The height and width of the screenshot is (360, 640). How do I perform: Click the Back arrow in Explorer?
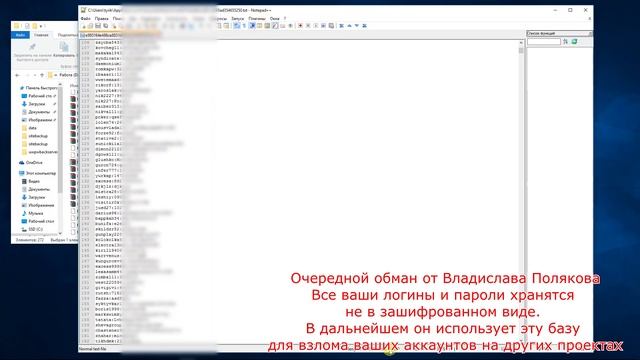17,75
